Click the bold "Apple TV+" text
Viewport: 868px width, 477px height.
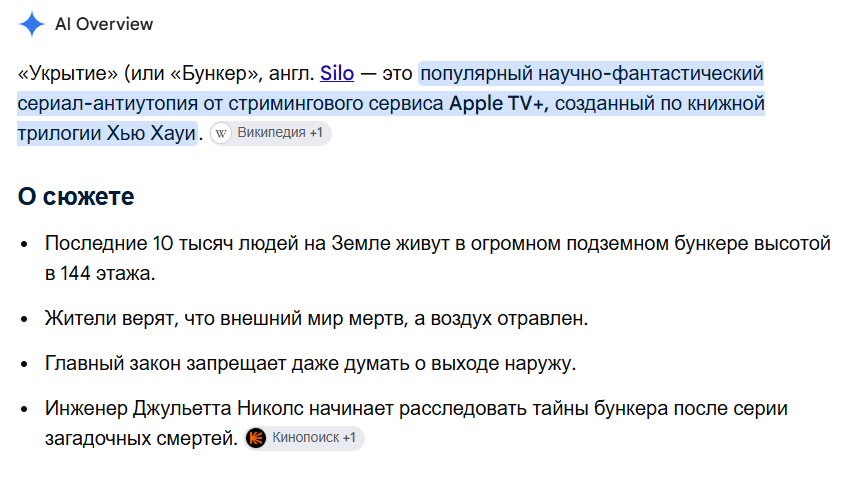(x=498, y=103)
